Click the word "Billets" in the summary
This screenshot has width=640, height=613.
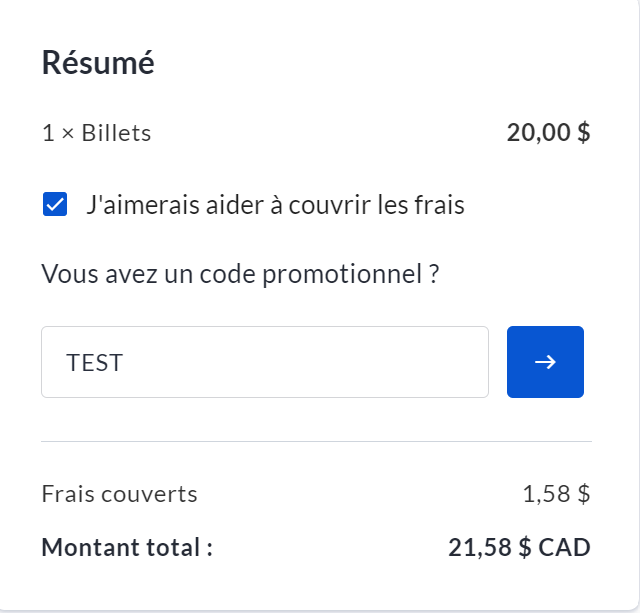tap(116, 133)
